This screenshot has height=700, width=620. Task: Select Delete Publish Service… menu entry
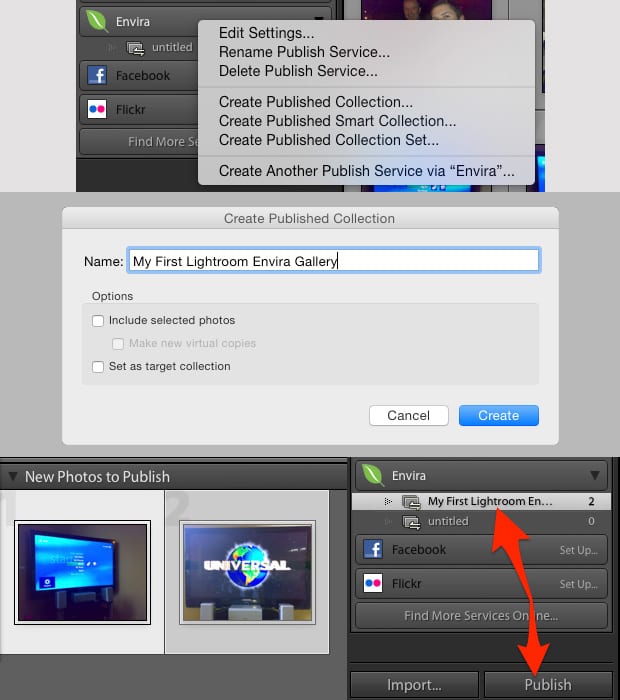pyautogui.click(x=298, y=71)
